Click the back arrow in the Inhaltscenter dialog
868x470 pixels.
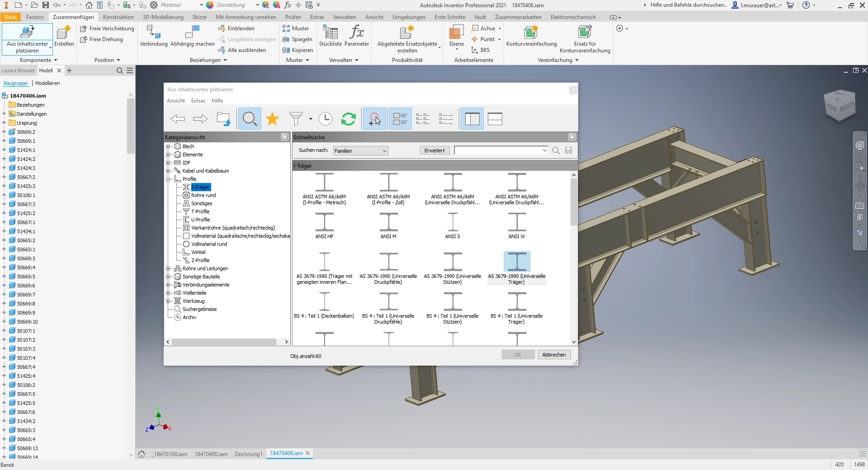pos(178,119)
